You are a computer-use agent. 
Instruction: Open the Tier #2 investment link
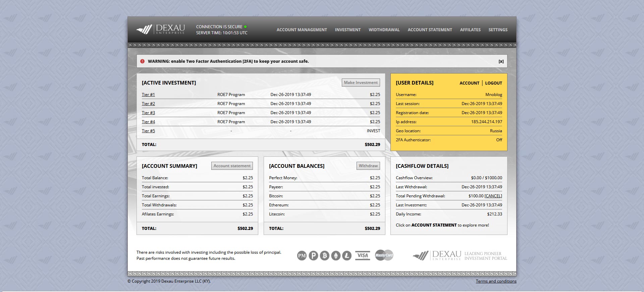(148, 104)
